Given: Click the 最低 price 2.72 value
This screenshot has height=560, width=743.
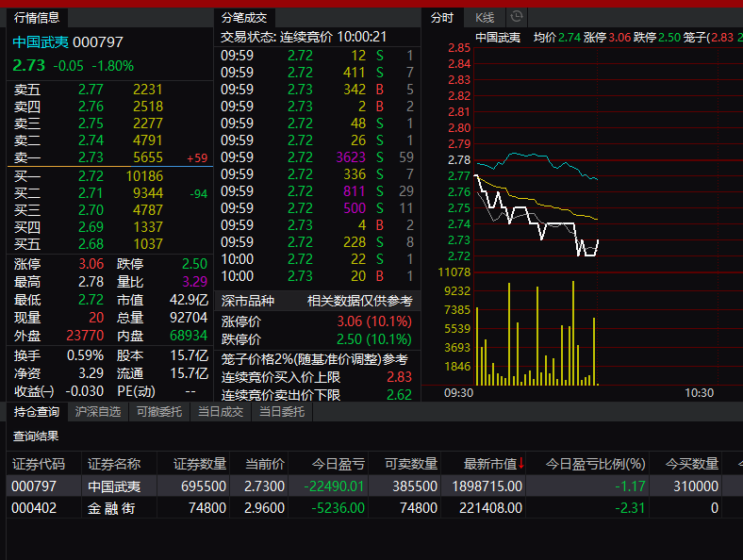Looking at the screenshot, I should pos(91,300).
